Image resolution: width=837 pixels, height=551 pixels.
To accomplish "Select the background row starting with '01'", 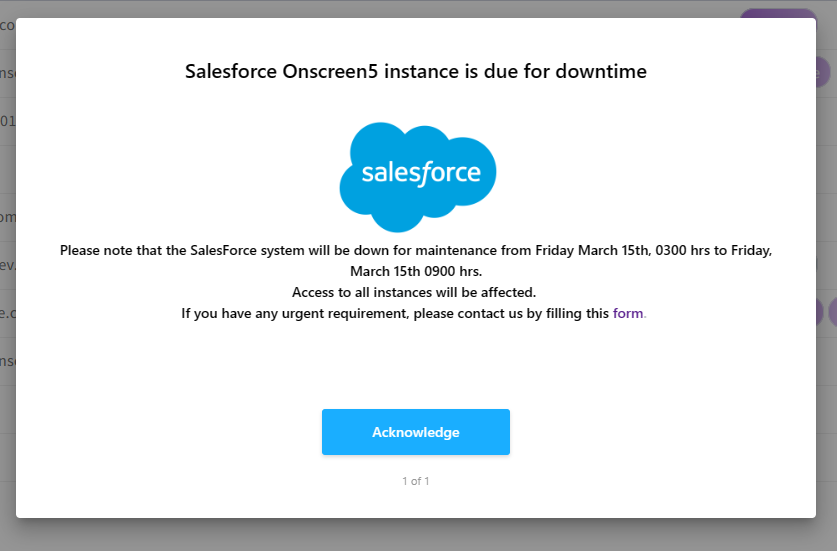I will pos(7,121).
